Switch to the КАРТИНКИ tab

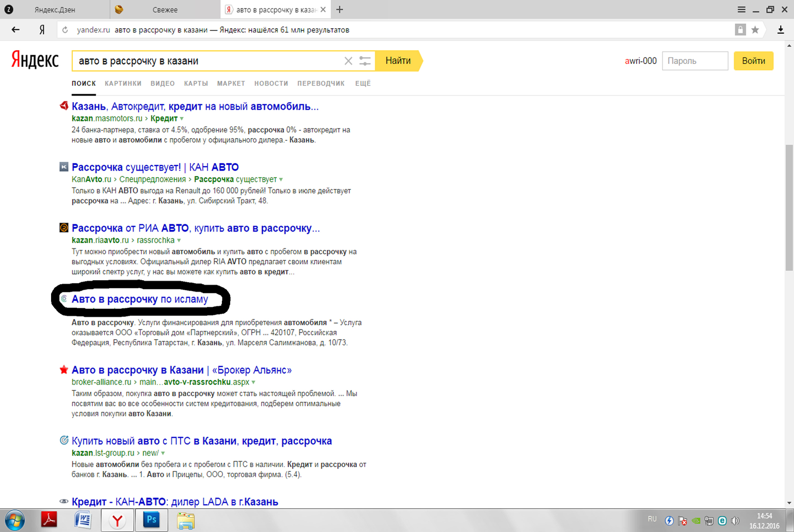(x=123, y=83)
